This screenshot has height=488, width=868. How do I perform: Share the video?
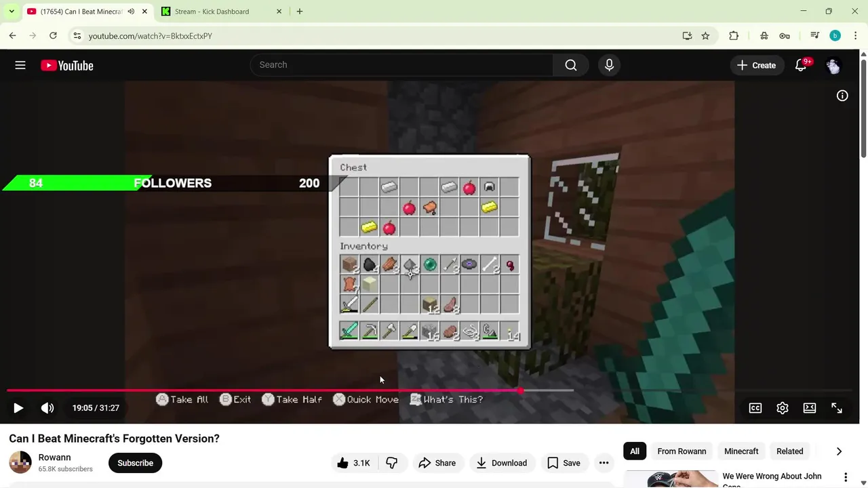coord(437,463)
